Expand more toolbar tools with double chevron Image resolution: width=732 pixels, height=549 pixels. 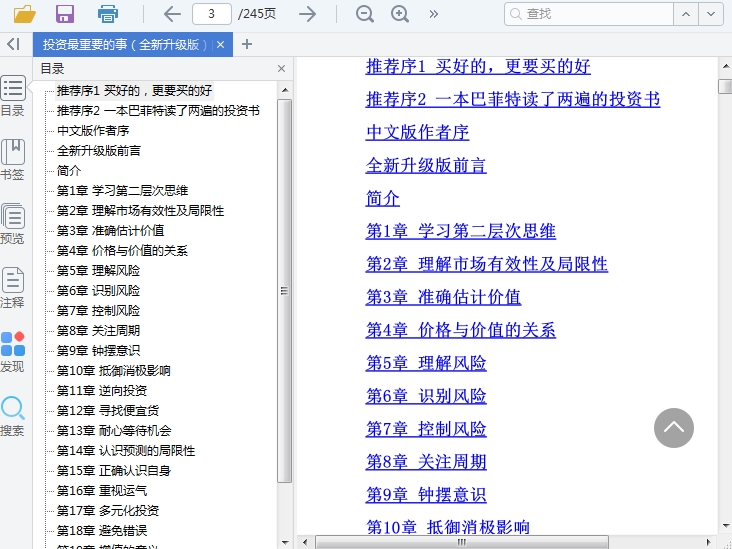click(x=434, y=14)
